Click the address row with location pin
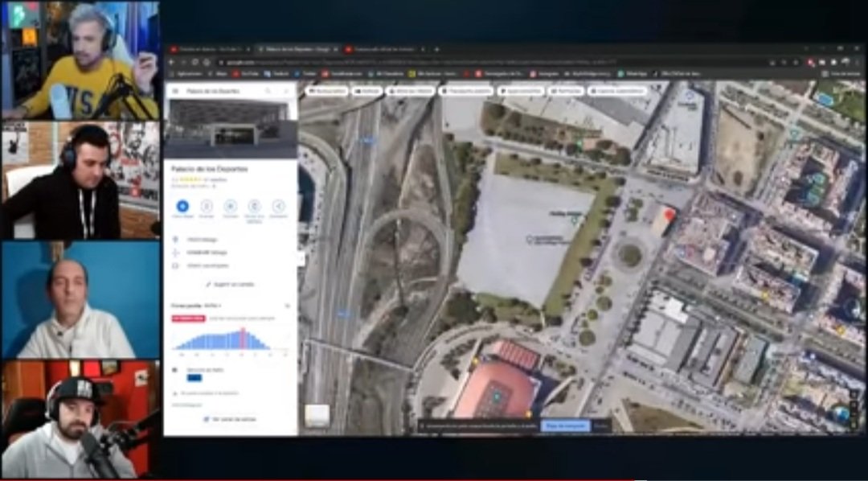This screenshot has width=868, height=481. pyautogui.click(x=231, y=240)
